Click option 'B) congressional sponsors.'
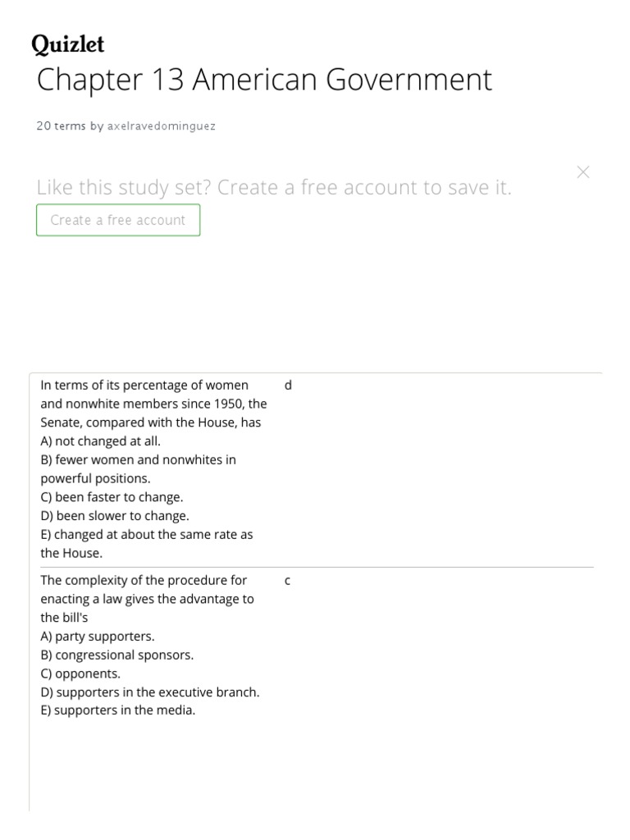630x840 pixels. [117, 655]
